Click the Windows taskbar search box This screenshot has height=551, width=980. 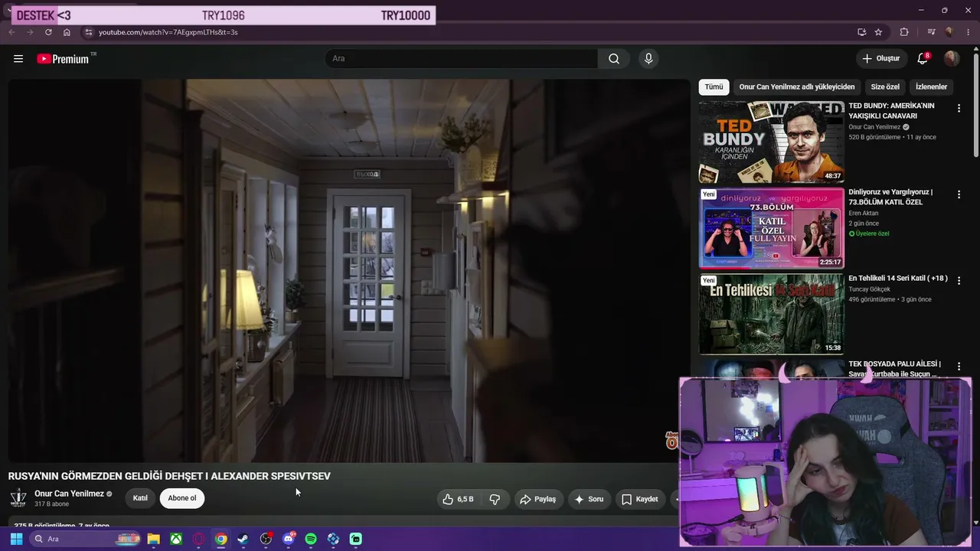[x=85, y=539]
